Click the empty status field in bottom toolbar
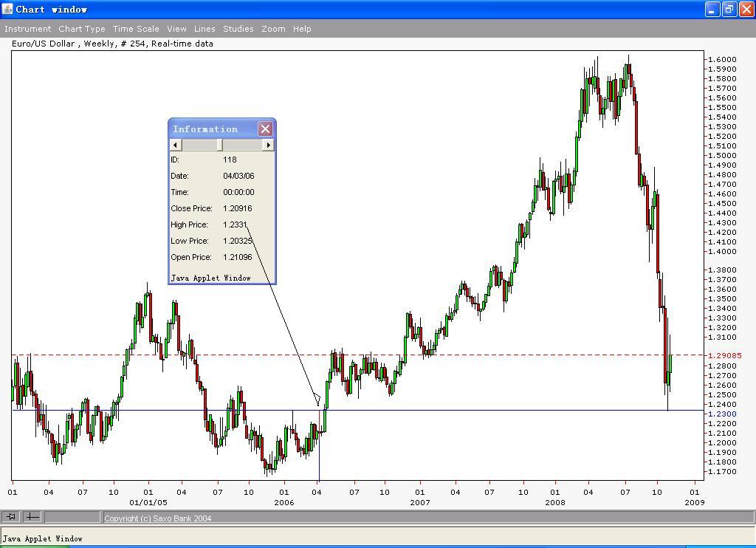 point(72,517)
